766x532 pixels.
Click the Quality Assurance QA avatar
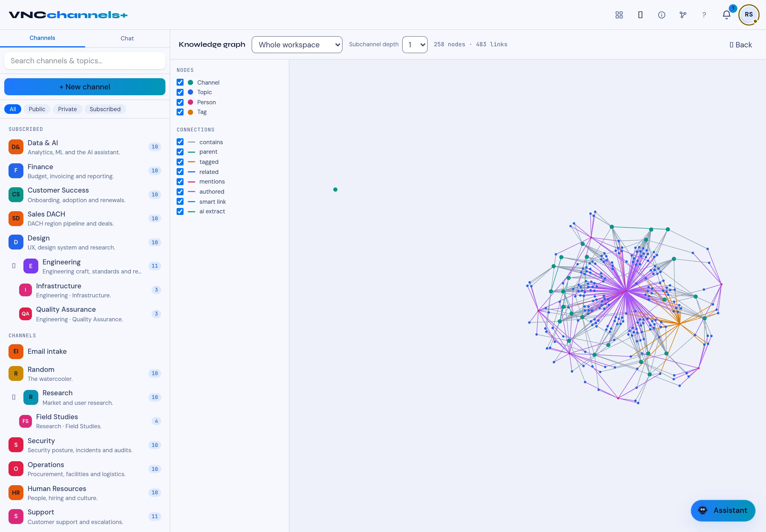[x=25, y=314]
